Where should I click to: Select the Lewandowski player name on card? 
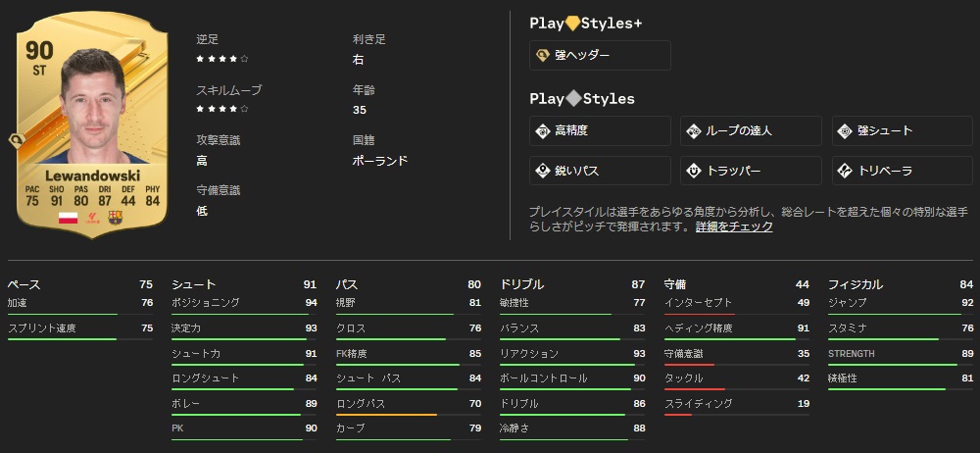pos(91,175)
